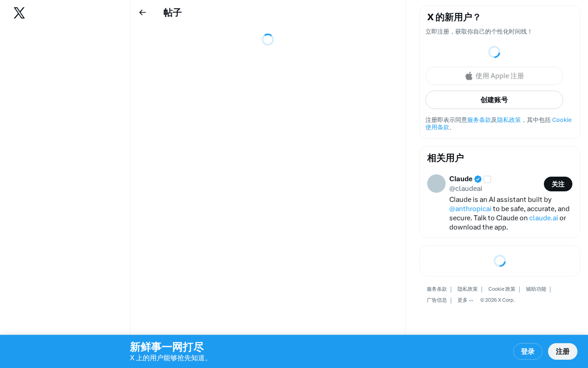The height and width of the screenshot is (368, 588).
Task: Click the 帖子 page heading
Action: [173, 13]
